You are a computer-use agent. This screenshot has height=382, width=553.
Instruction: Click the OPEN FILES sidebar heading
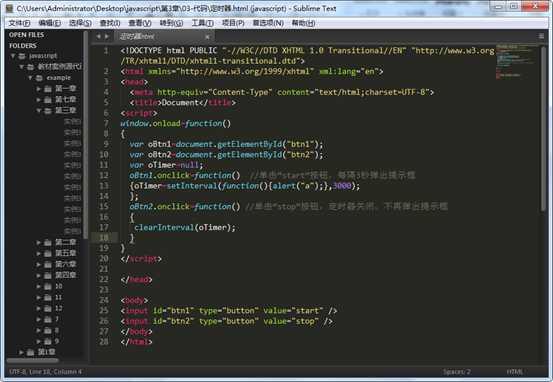[x=26, y=35]
